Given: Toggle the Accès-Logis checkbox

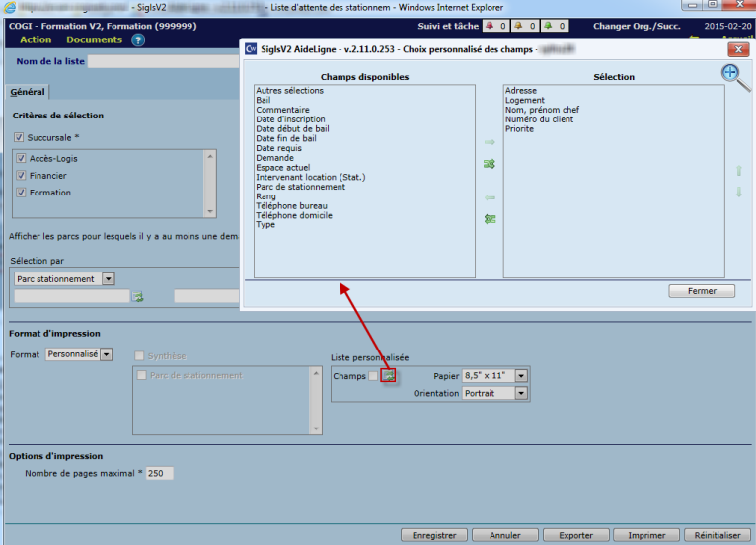Looking at the screenshot, I should (x=21, y=159).
